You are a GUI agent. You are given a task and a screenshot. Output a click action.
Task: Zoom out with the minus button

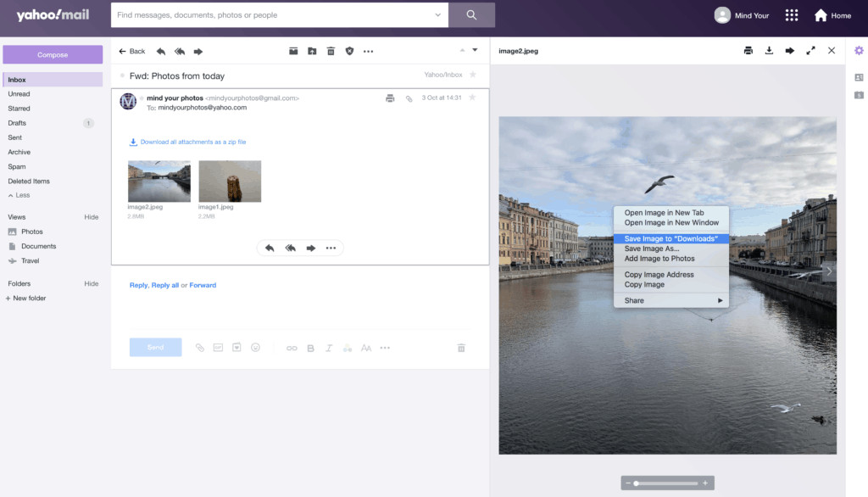pyautogui.click(x=628, y=483)
